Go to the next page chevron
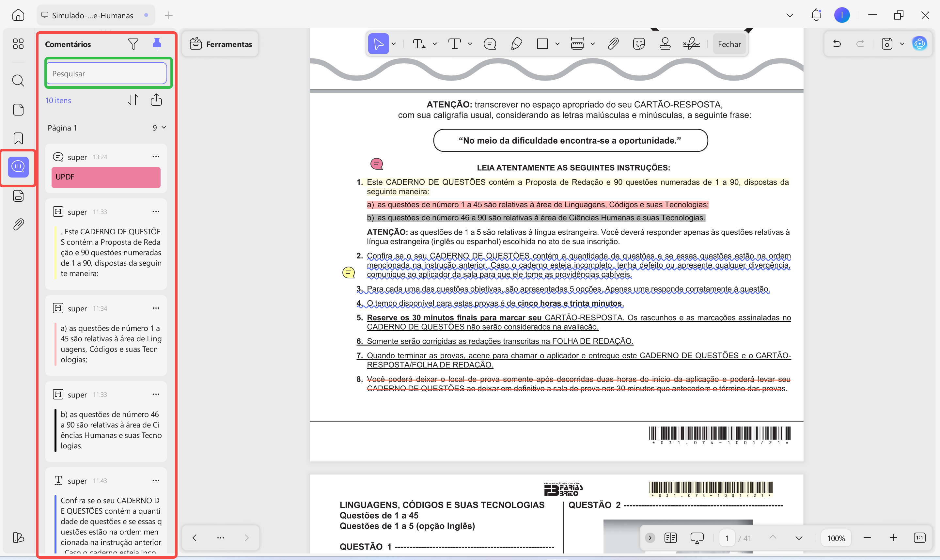This screenshot has width=940, height=560. point(798,538)
